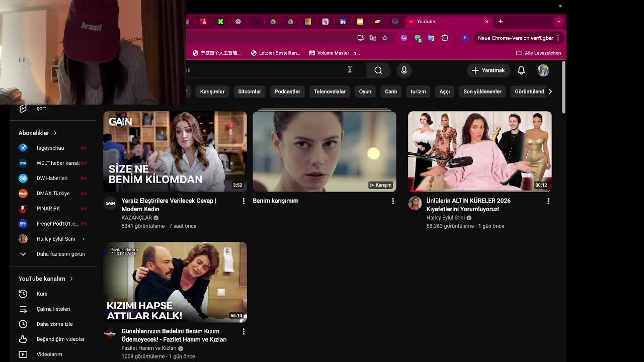Open the DW Haberleri subscription
Screen dimensions: 644x362
point(53,178)
